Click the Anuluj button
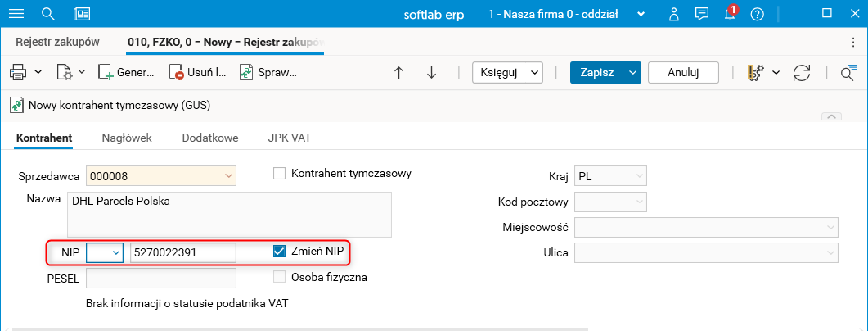The image size is (868, 331). pos(683,72)
